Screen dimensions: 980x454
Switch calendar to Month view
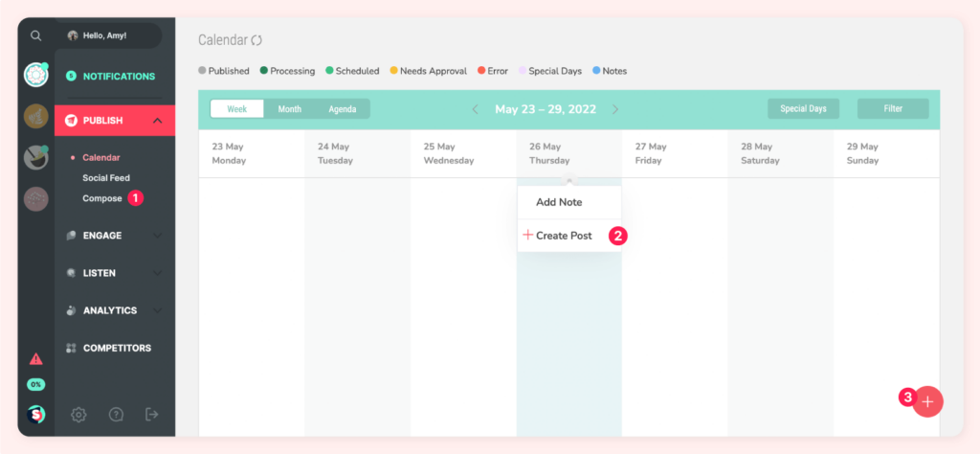pyautogui.click(x=289, y=109)
